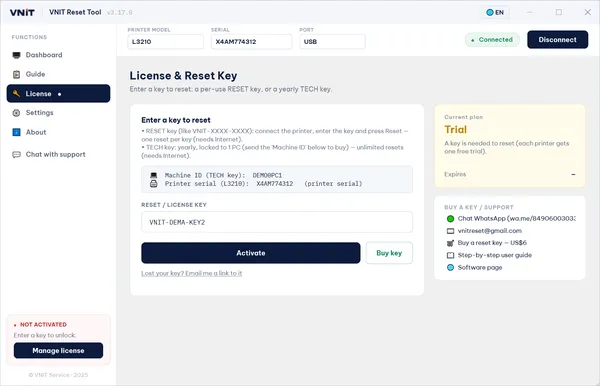Switch language with the EN button
This screenshot has height=386, width=600.
tap(495, 12)
